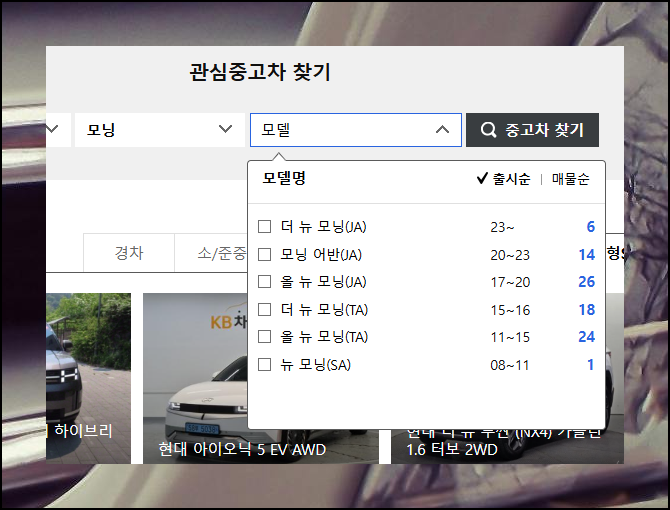
Task: Click the 11~15 year range text
Action: [510, 337]
